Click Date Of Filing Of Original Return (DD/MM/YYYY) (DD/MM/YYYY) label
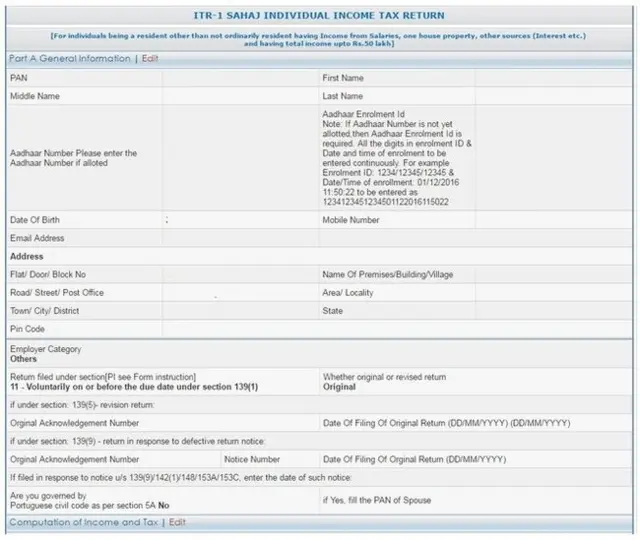 pos(447,423)
